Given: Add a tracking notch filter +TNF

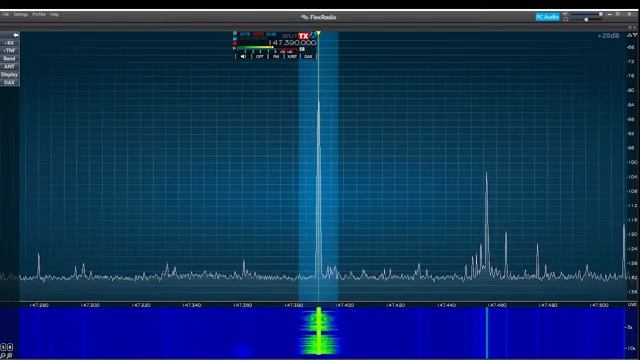Looking at the screenshot, I should (9, 51).
